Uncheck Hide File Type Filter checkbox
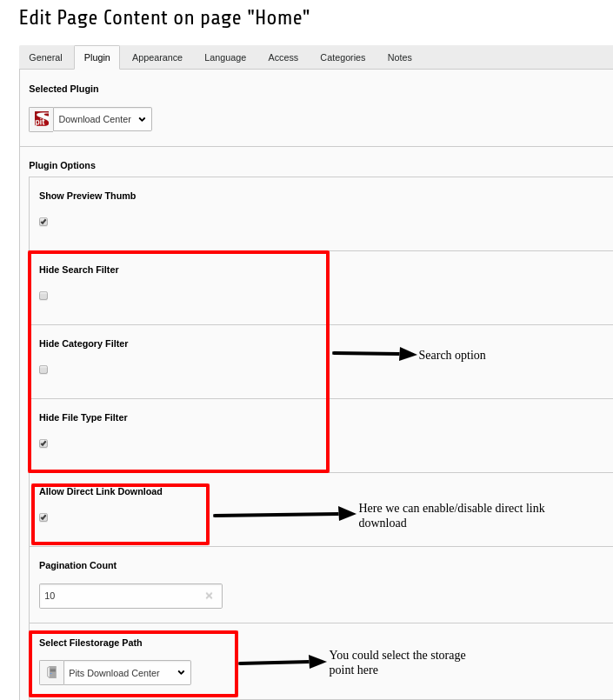The width and height of the screenshot is (613, 700). point(43,443)
